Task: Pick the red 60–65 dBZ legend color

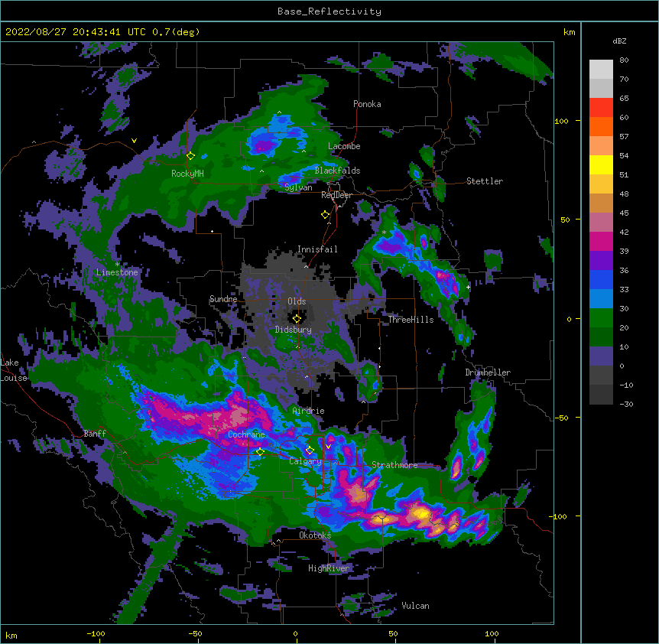Action: click(x=601, y=108)
